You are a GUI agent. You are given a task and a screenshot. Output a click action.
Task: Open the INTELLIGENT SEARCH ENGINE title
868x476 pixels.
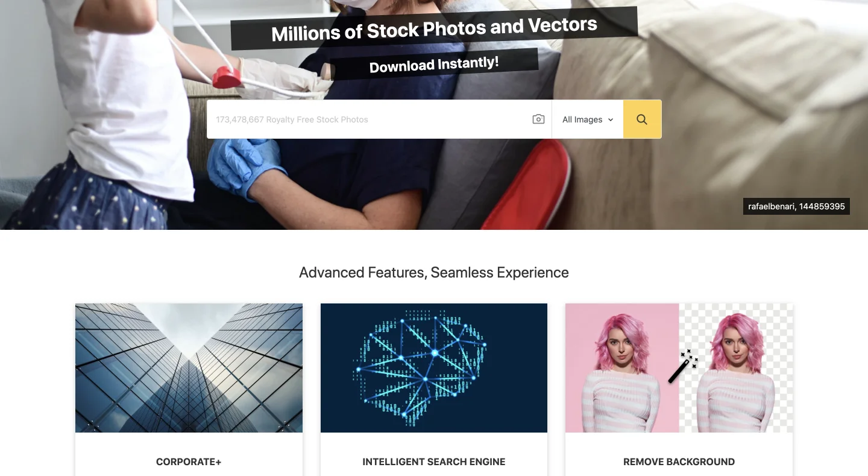pos(434,462)
